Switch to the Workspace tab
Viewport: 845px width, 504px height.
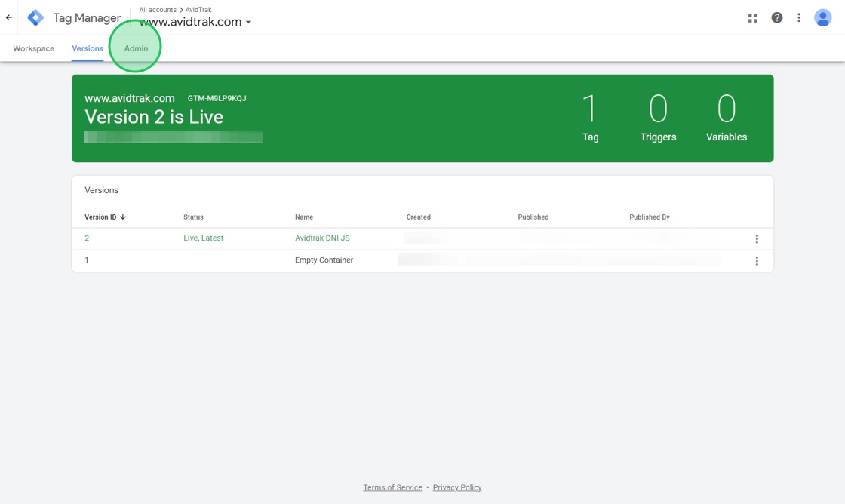[33, 48]
